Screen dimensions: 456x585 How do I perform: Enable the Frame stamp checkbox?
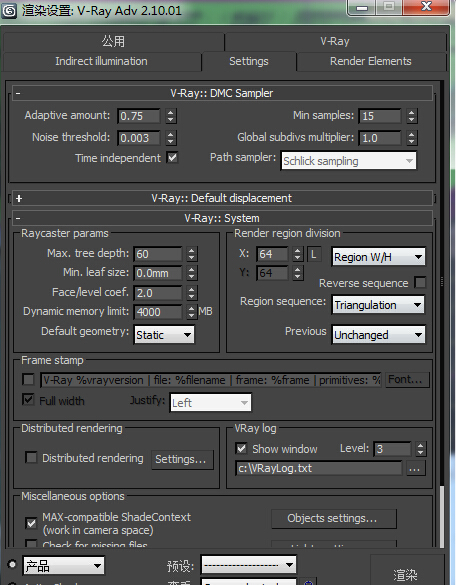(x=28, y=380)
